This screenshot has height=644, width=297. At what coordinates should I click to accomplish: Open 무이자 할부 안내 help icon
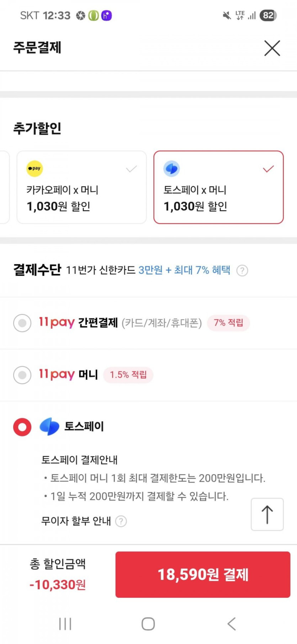click(x=121, y=521)
